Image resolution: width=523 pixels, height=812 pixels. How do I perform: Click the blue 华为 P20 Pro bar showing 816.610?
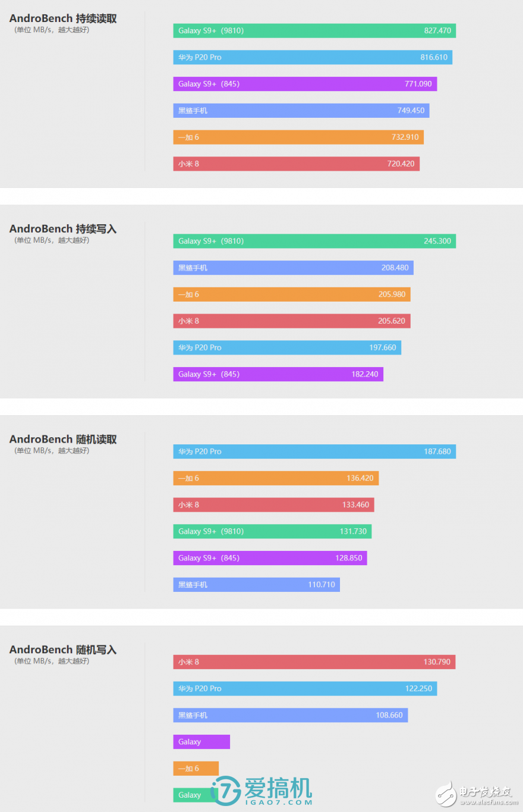coord(313,57)
